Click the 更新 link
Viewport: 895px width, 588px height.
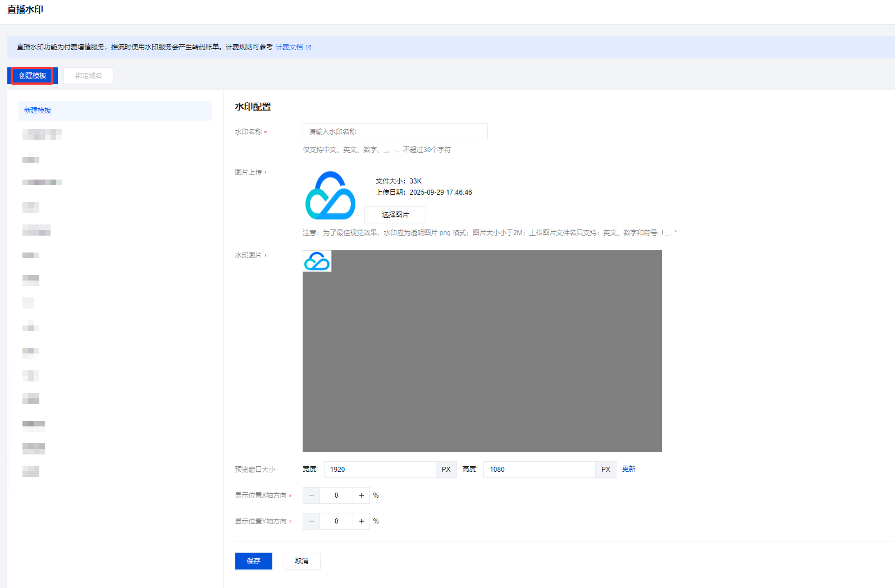628,469
